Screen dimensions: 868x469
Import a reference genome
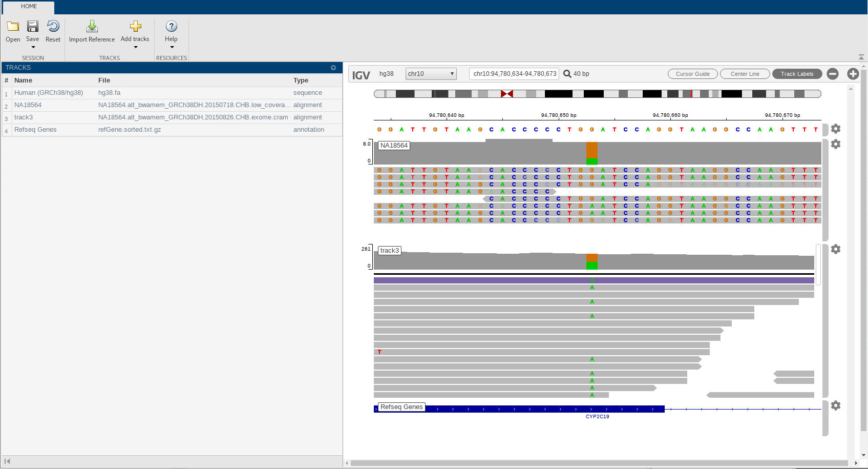(92, 31)
